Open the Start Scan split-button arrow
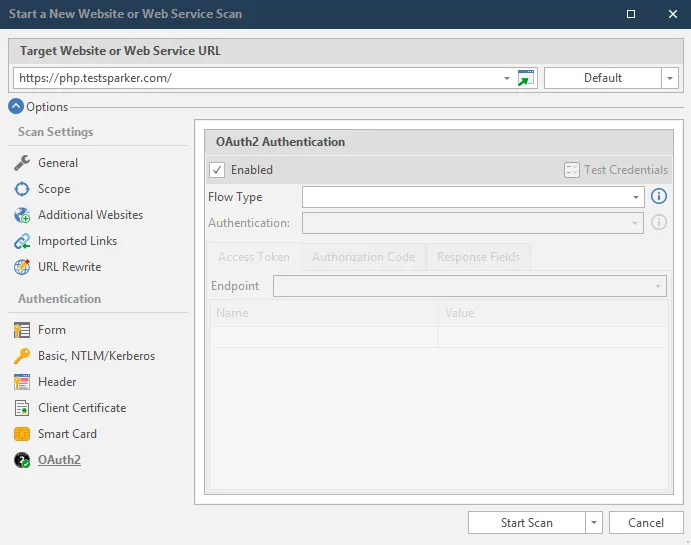Screen dimensions: 691x545 [x=594, y=523]
